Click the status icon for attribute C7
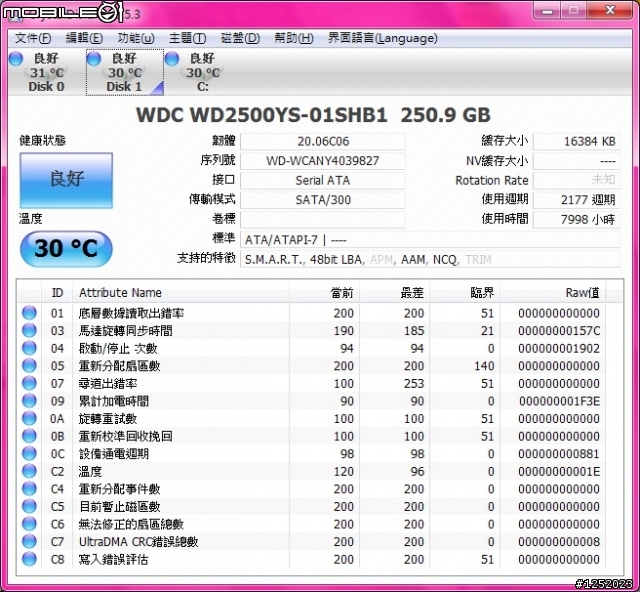 coord(29,541)
